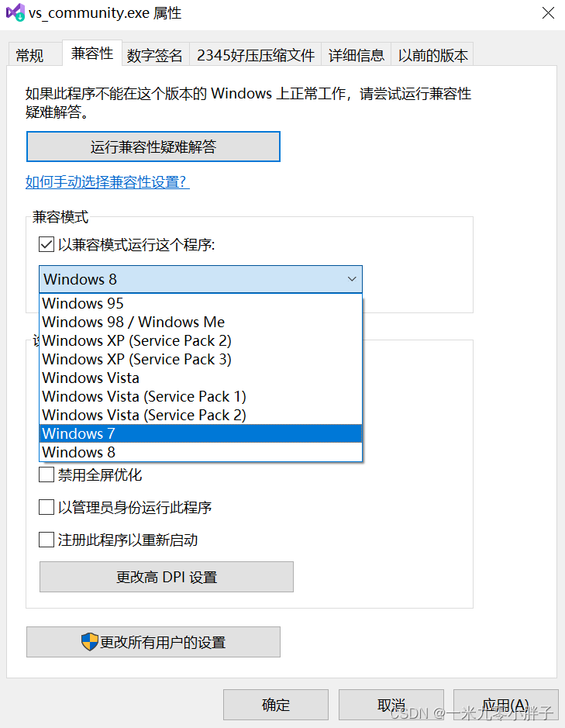Uncheck 以兼容模式运行这个程序
The image size is (565, 728).
coord(47,244)
